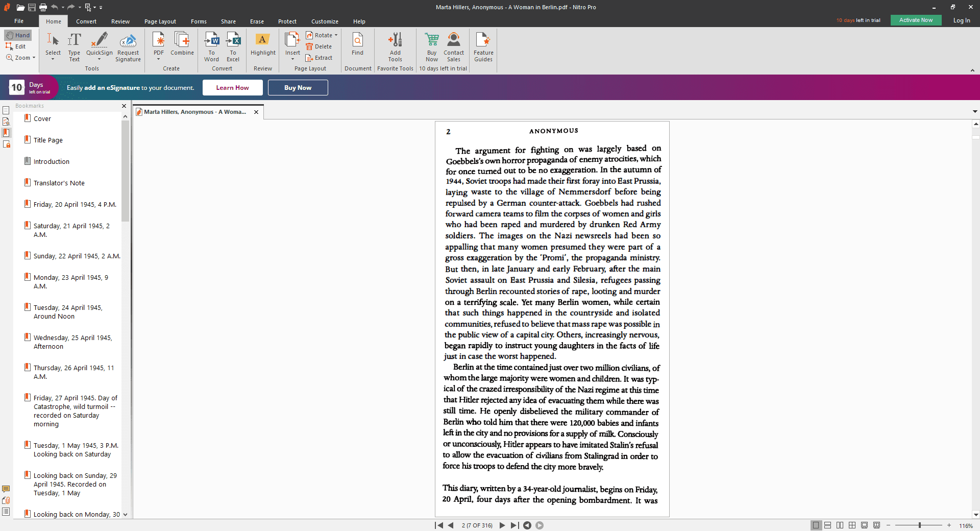Click Request Signature icon
The image size is (980, 531).
(128, 47)
